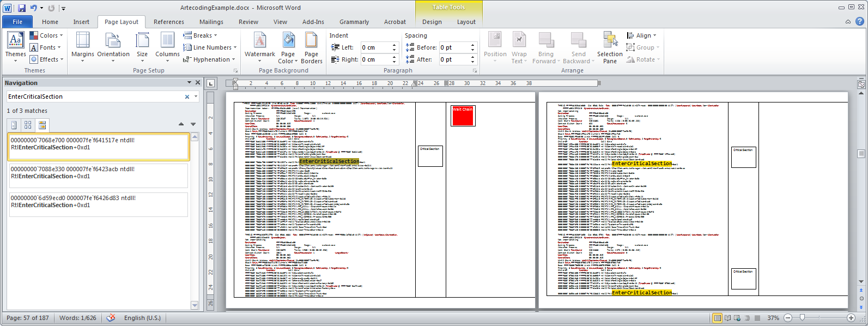
Task: Switch to the Home tab
Action: [x=50, y=22]
